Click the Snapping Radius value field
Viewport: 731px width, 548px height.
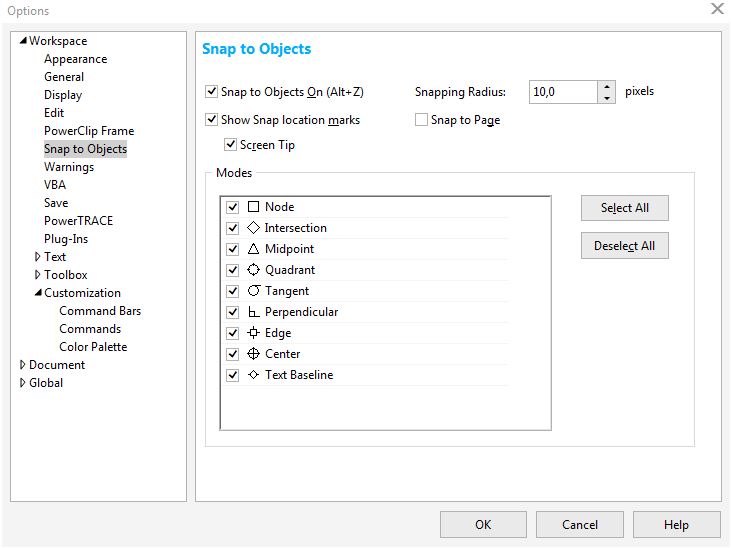(x=562, y=92)
